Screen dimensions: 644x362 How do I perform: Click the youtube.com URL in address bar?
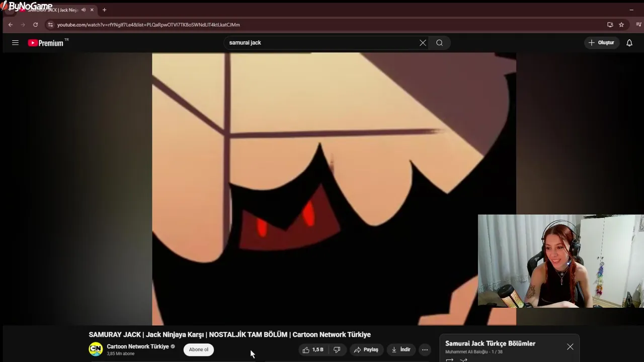[x=148, y=25]
